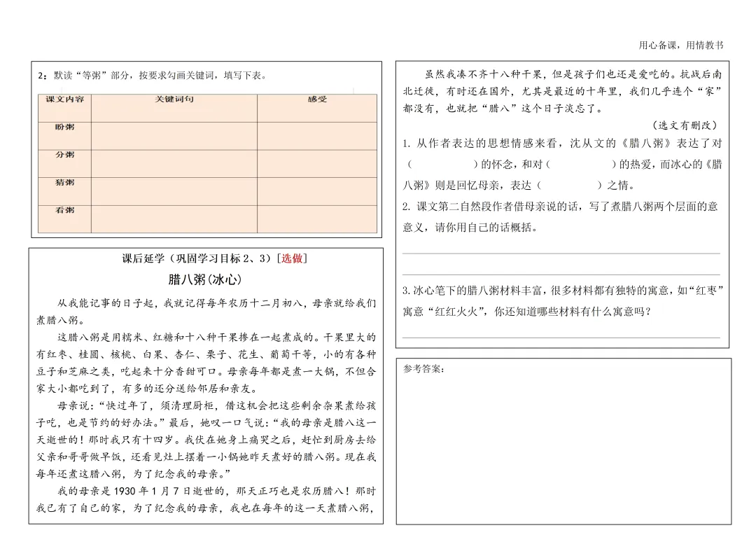Click the first blank bracket before 的怀念

click(442, 165)
